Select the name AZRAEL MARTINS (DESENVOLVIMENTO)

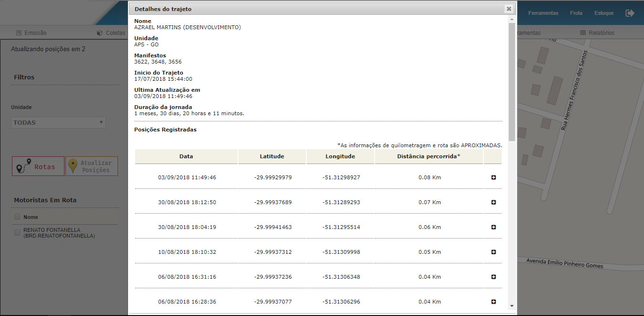click(188, 27)
